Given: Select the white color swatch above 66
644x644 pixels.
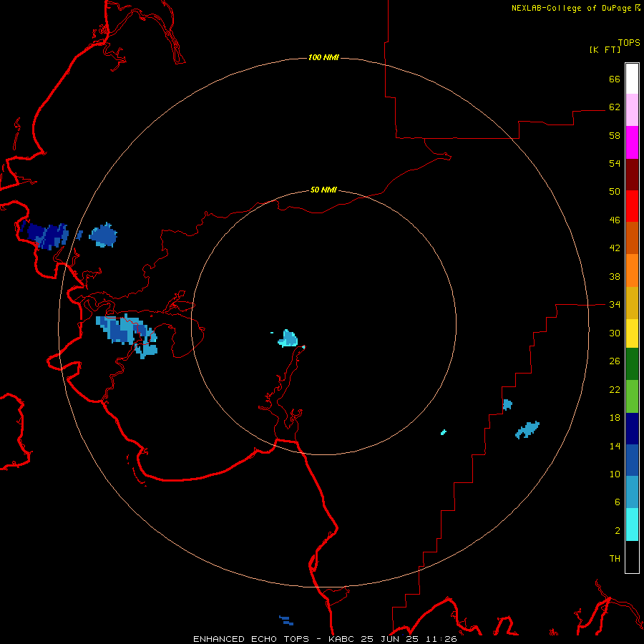Looking at the screenshot, I should click(632, 79).
